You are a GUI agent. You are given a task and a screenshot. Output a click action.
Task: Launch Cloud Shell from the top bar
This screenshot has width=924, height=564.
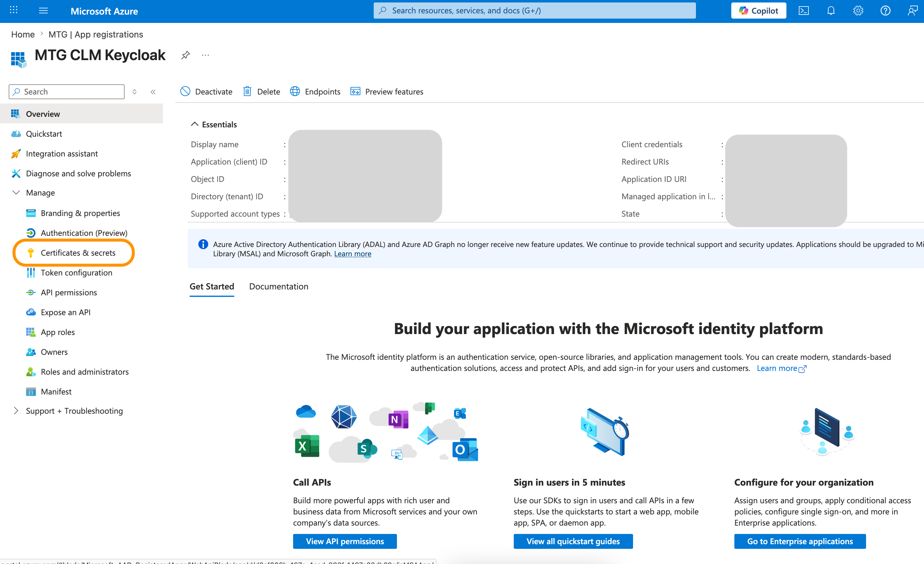click(x=804, y=11)
